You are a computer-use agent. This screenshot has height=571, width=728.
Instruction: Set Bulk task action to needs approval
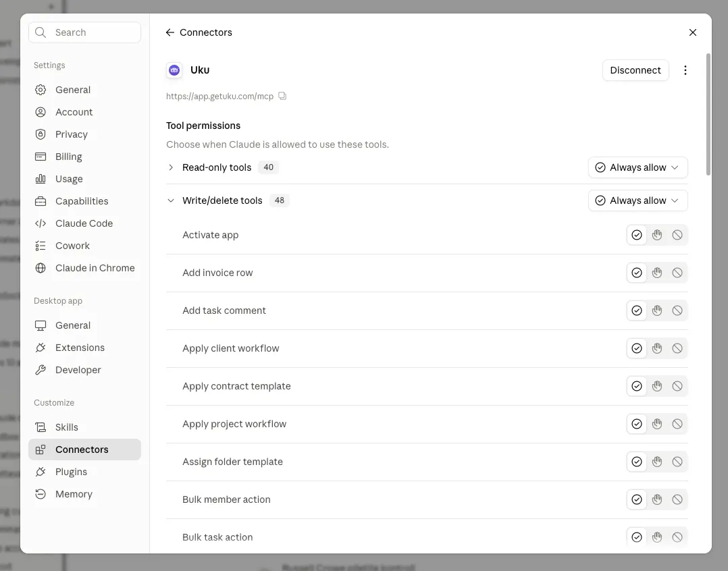click(657, 537)
